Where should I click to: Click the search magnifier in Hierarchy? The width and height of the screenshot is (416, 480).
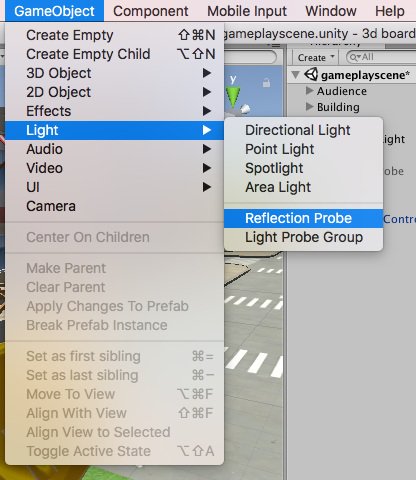354,57
